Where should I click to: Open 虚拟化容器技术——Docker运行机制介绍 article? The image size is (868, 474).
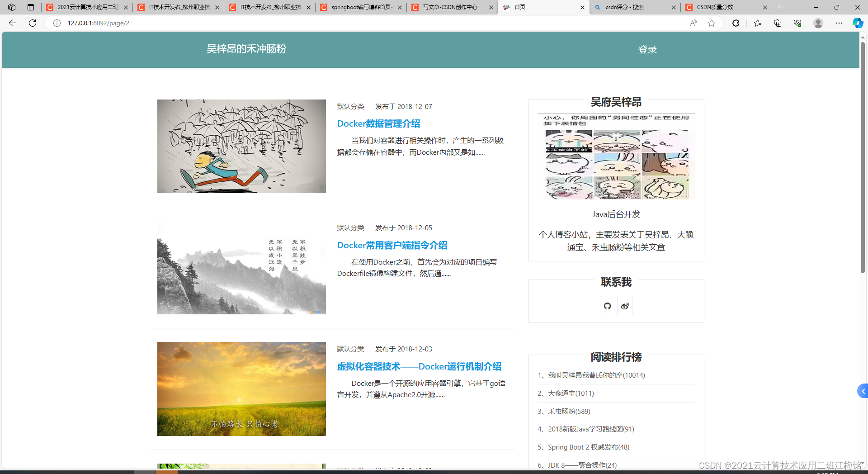419,366
